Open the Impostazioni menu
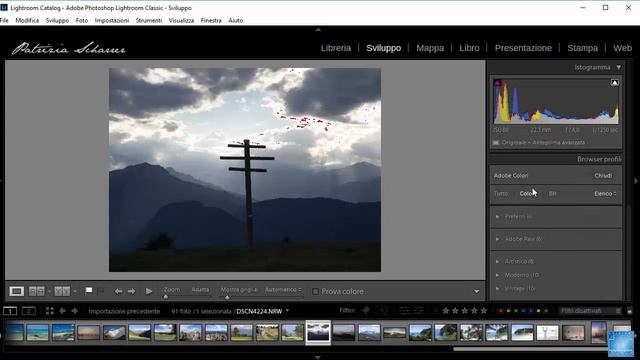Screen dimensions: 640x360 (x=112, y=20)
